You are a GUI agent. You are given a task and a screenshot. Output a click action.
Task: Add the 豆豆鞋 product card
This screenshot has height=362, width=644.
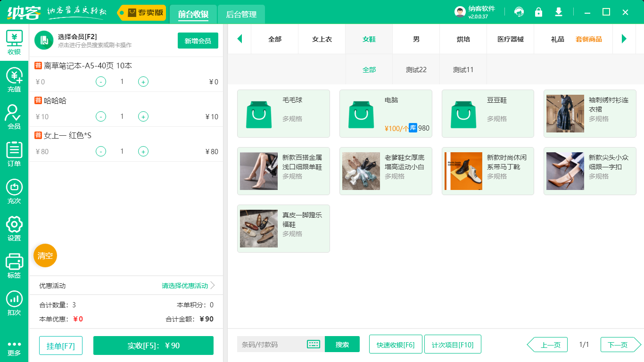[488, 114]
